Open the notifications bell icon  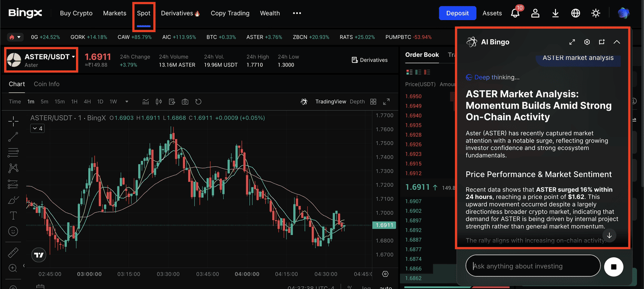[x=515, y=14]
